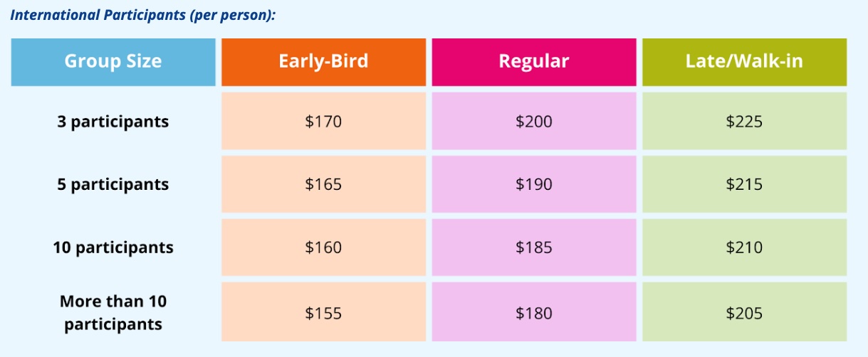
Task: Select the $200 Regular price cell
Action: 534,122
